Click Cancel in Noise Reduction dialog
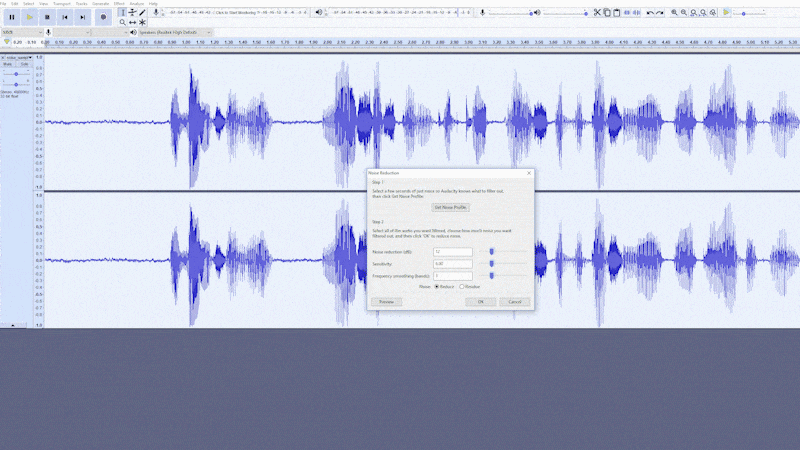 [515, 302]
